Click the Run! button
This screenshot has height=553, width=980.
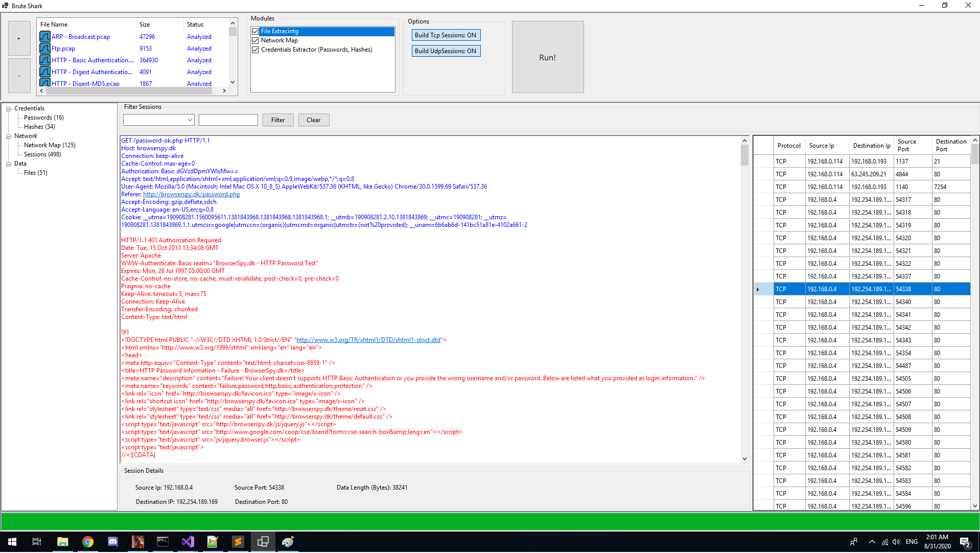tap(548, 57)
